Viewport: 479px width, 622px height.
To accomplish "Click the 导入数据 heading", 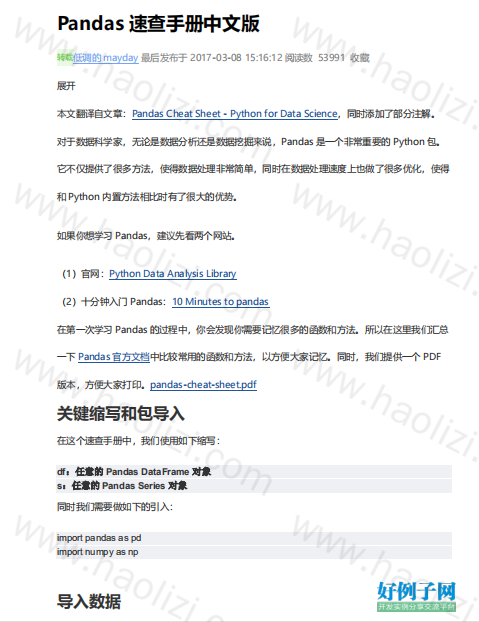I will (x=89, y=601).
